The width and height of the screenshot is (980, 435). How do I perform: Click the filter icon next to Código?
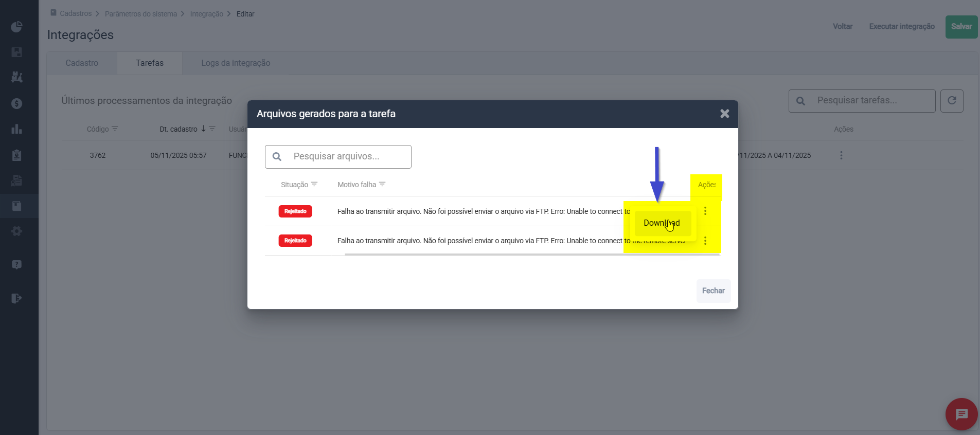115,129
